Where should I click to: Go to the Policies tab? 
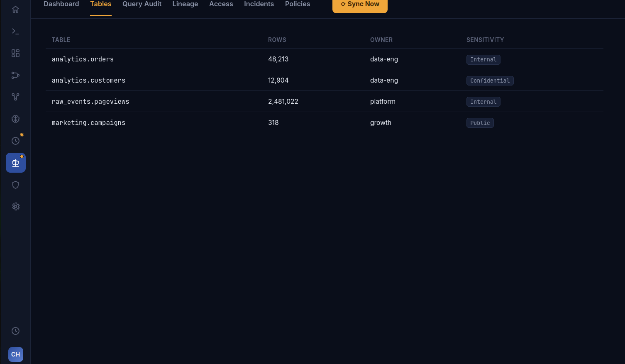coord(298,4)
